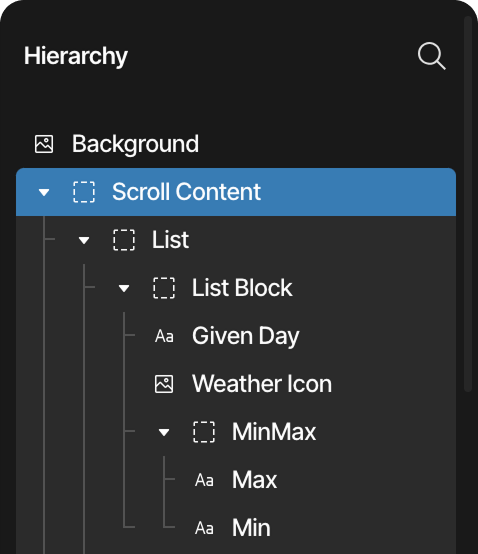The height and width of the screenshot is (554, 478).
Task: Collapse the List group arrow
Action: [84, 241]
